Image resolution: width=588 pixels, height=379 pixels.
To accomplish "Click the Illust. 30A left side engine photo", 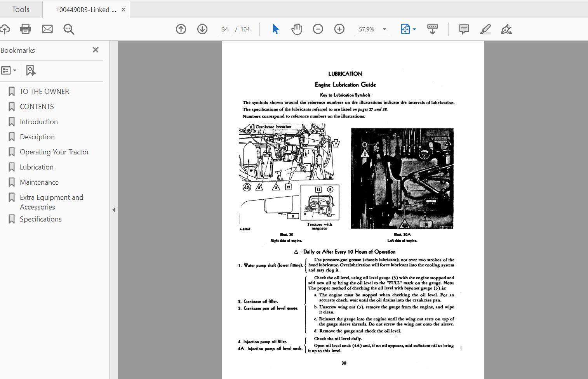I will [402, 178].
